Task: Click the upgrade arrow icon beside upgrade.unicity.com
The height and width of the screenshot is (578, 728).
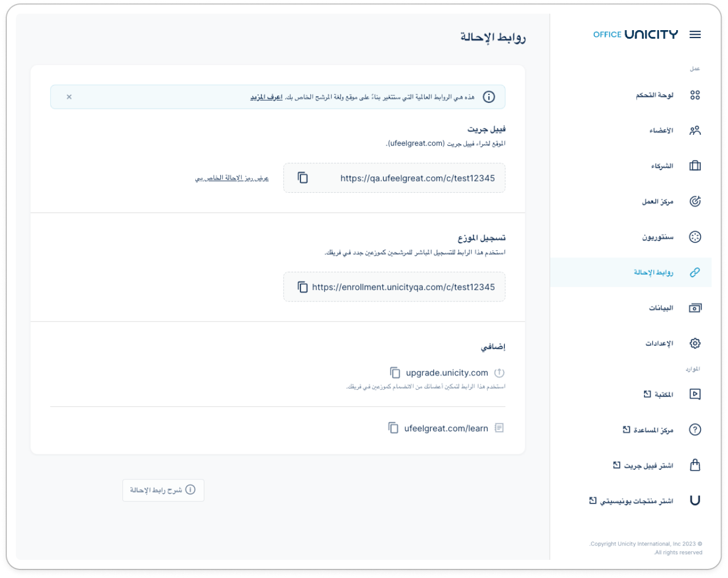Action: tap(499, 373)
